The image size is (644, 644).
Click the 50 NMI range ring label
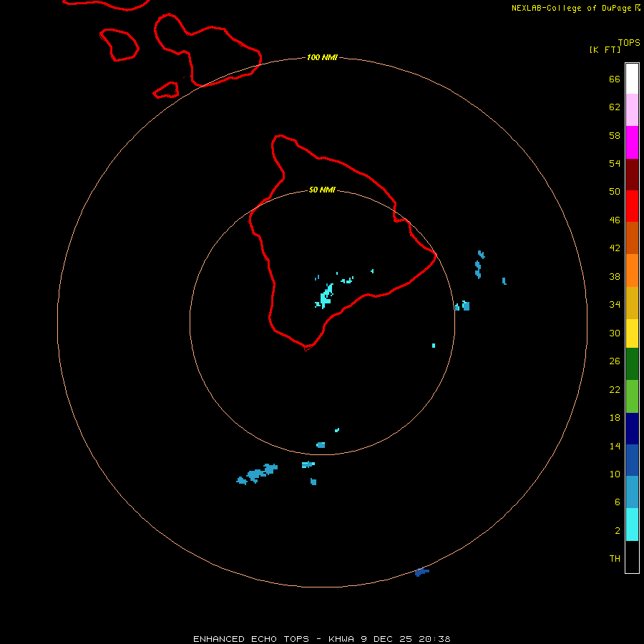click(322, 190)
